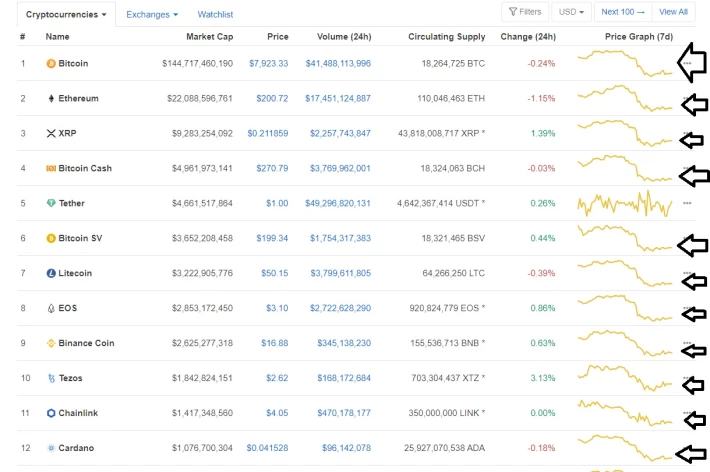This screenshot has height=472, width=710.
Task: Click Litecoin circulating supply 64,266,250 LTC
Action: pos(454,273)
